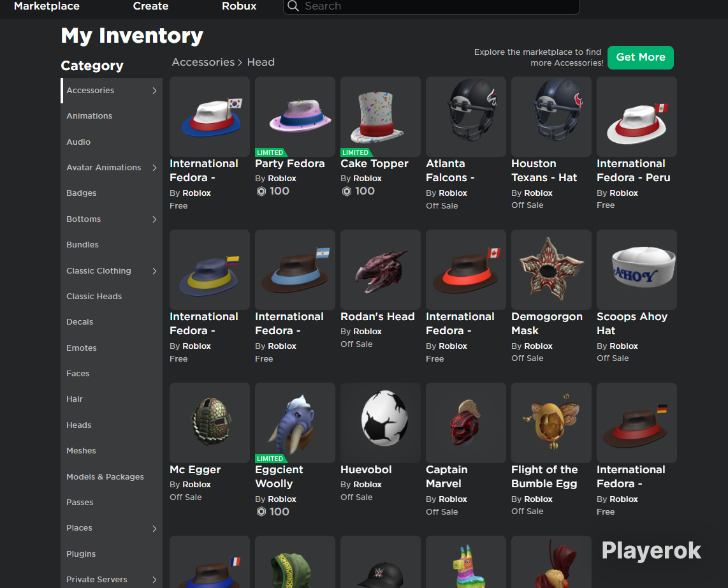Select the Classic Heads category
This screenshot has width=728, height=588.
94,297
